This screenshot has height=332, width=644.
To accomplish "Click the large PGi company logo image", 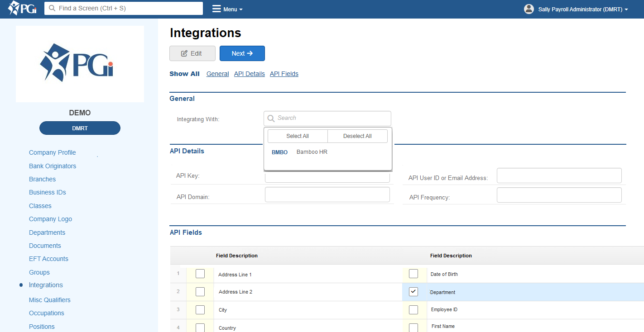I will [x=80, y=64].
